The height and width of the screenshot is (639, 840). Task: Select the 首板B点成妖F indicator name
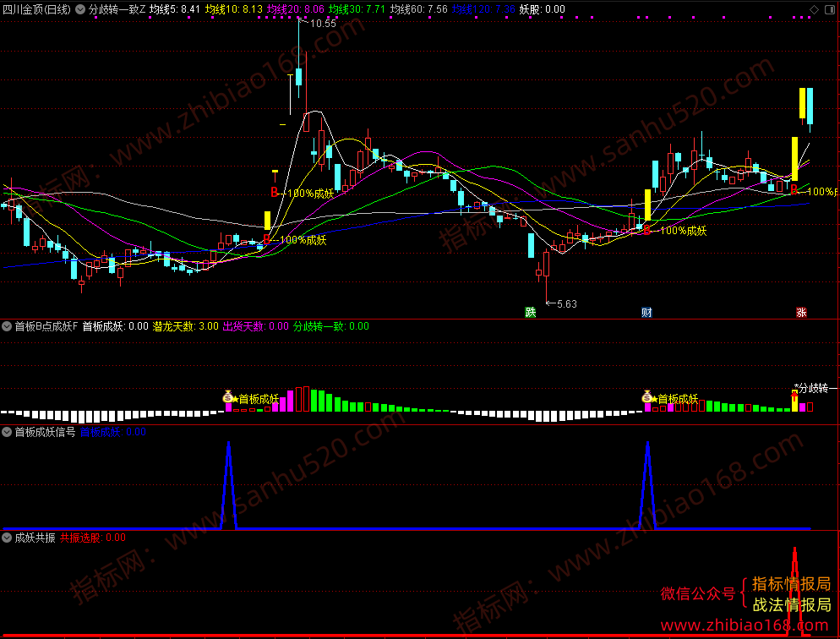(x=46, y=326)
